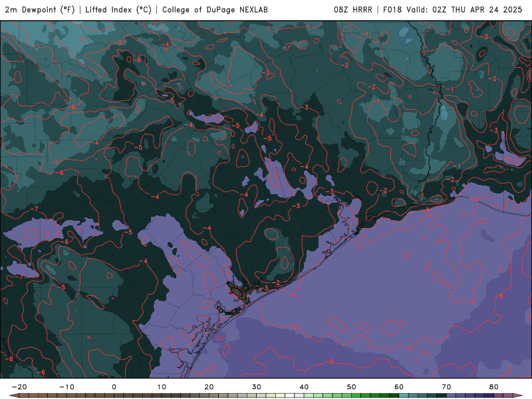532x399 pixels.
Task: Click the 10 colorbar label
Action: tap(162, 387)
